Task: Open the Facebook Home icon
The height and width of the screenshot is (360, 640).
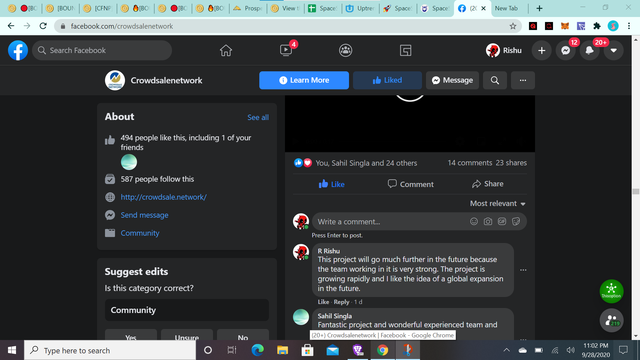Action: [226, 50]
